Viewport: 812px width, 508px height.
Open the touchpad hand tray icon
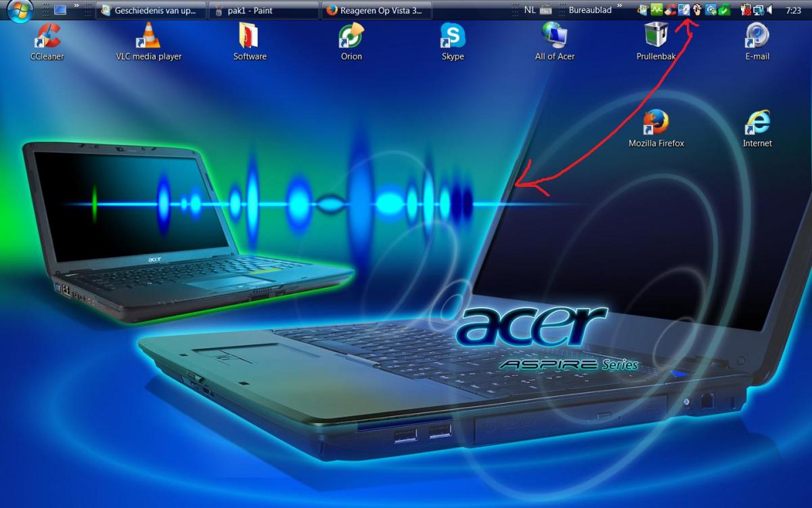698,10
